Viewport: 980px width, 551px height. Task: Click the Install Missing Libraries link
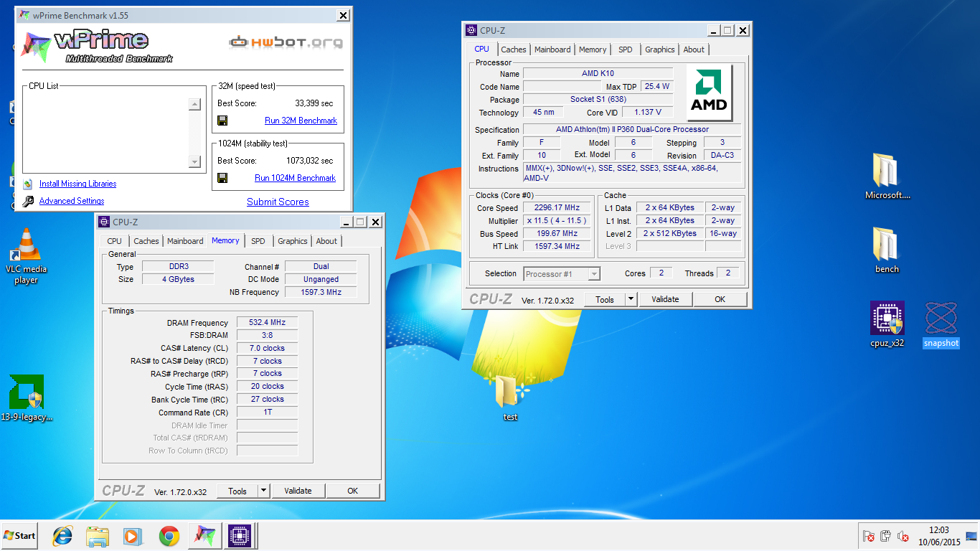(x=77, y=184)
